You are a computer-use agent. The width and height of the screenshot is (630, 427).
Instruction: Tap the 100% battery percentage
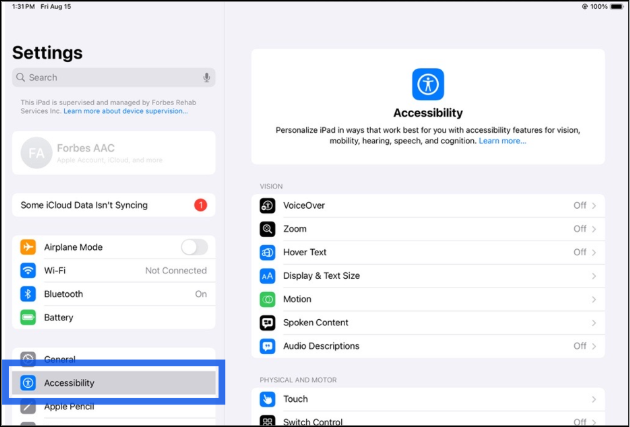[599, 6]
